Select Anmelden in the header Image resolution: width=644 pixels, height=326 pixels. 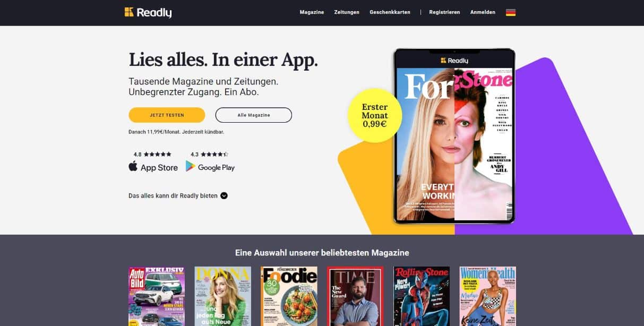point(483,12)
